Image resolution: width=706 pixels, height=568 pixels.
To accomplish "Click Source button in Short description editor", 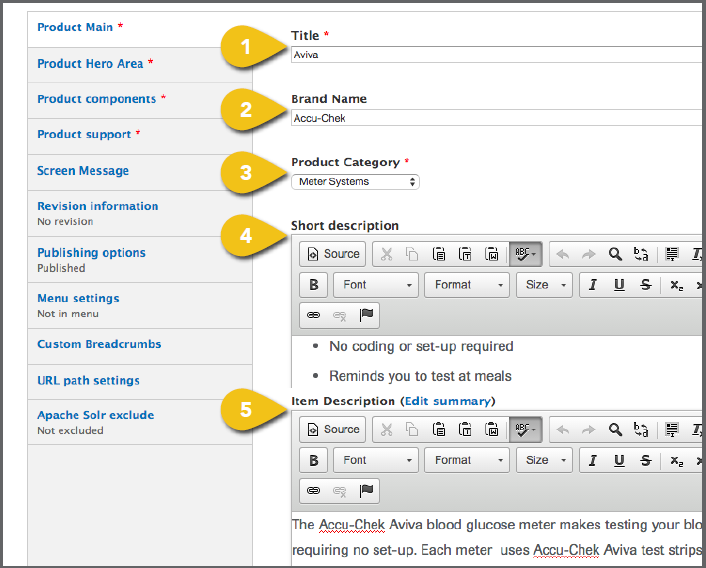I will 333,254.
